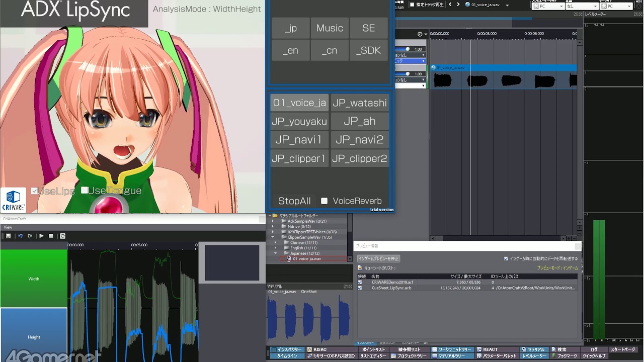This screenshot has height=362, width=644.
Task: Enable the UseTongue checkbox
Action: point(85,190)
